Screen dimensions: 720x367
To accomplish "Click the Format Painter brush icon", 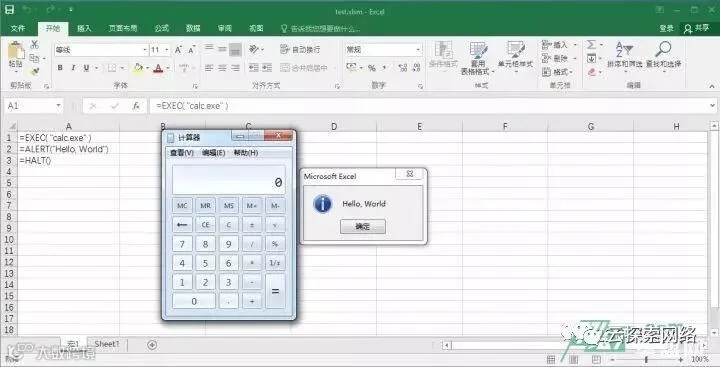I will point(34,71).
